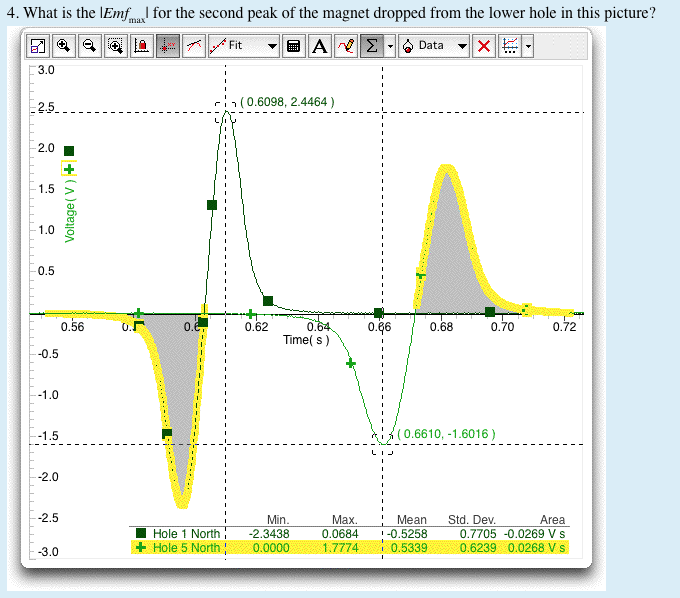This screenshot has width=680, height=598.
Task: Click the dark green square legend marker
Action: (69, 151)
